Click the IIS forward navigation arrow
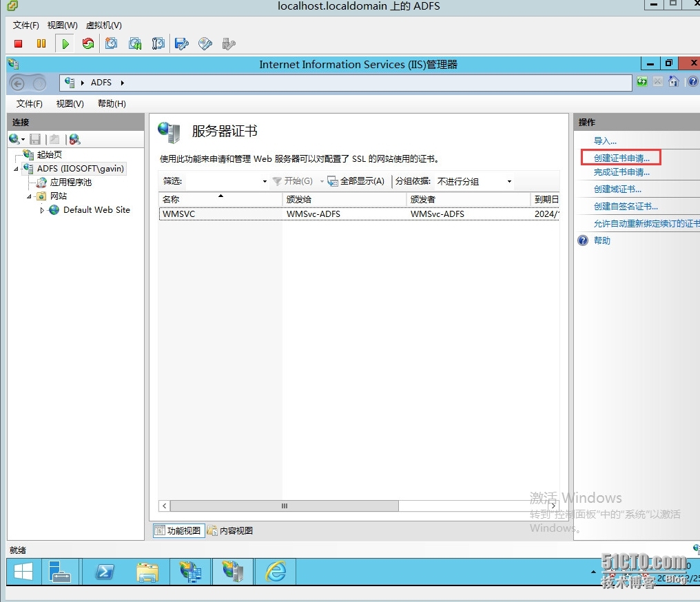The image size is (700, 602). (x=39, y=83)
